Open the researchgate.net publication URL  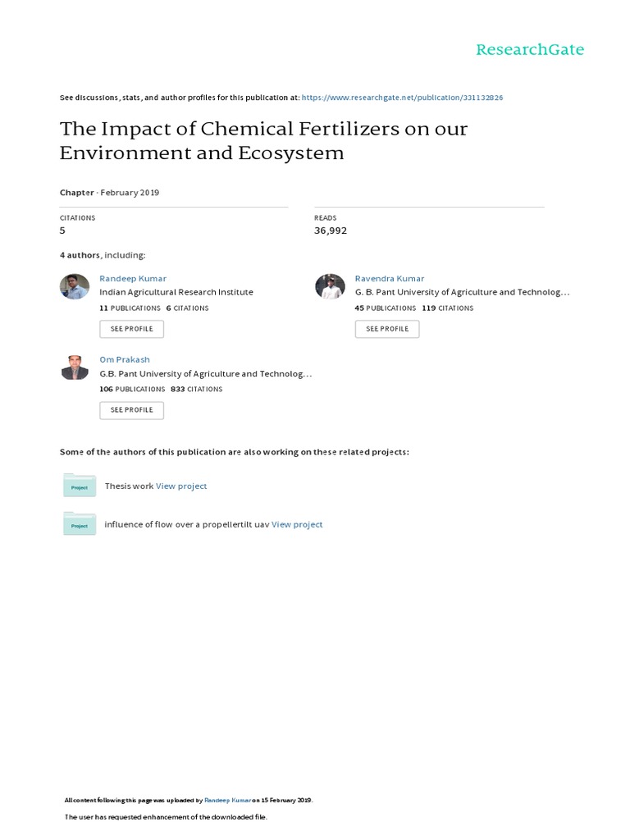tap(402, 98)
